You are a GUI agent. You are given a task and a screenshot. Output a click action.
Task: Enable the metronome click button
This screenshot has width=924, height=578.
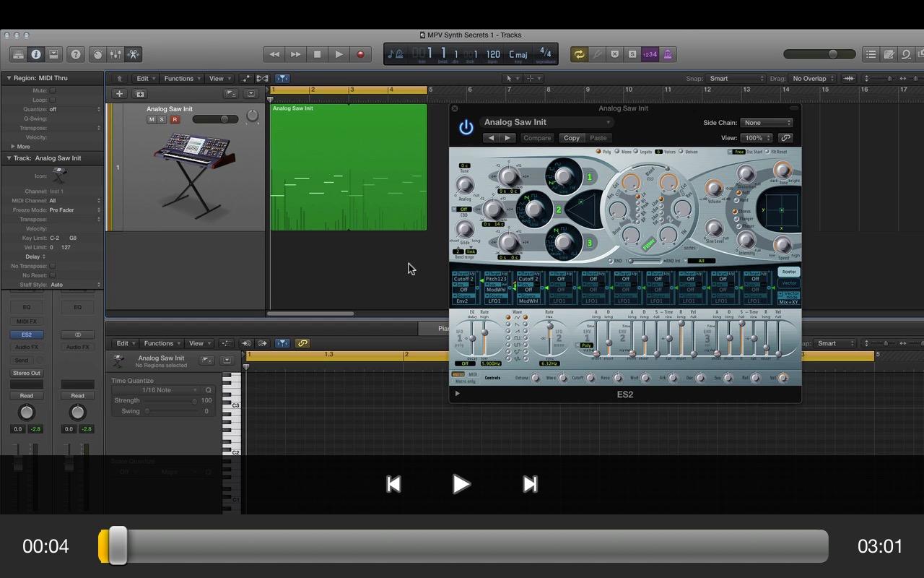coord(668,54)
